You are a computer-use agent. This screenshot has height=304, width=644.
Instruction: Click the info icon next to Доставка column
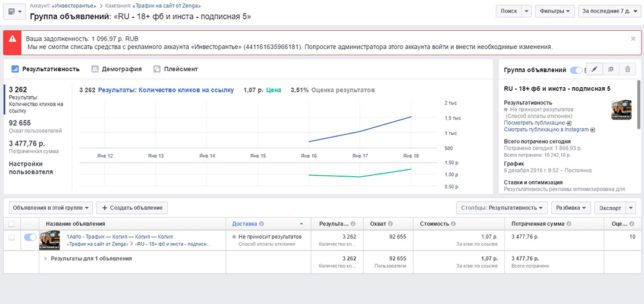262,224
